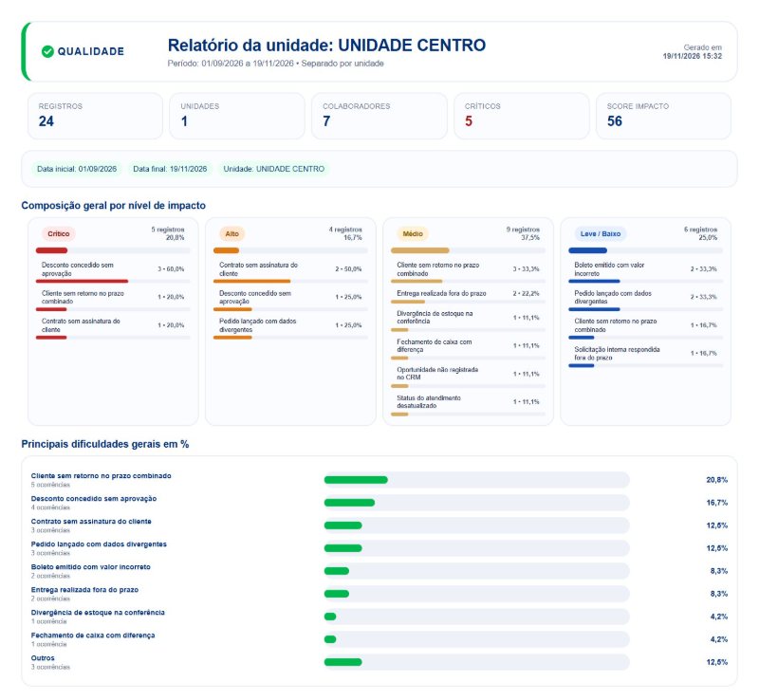Click the "Unidade: UNIDADE CENTRO" filter chip
This screenshot has height=700, width=759.
point(274,169)
